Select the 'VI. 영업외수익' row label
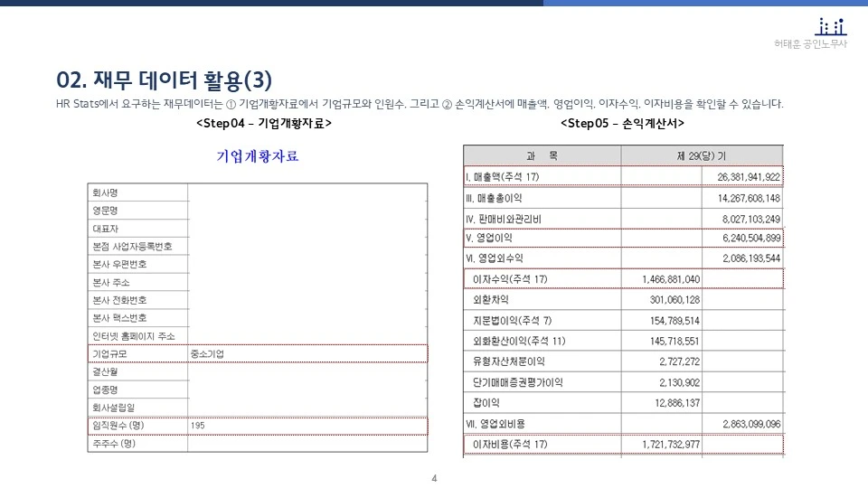Screen dimensions: 868x488 tap(494, 258)
